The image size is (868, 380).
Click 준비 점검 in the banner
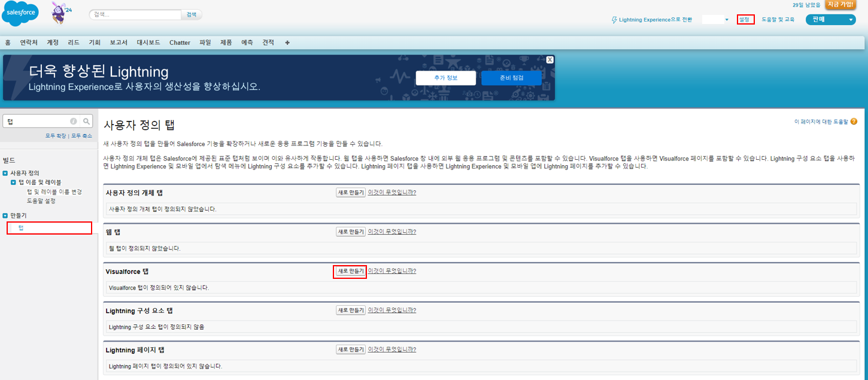tap(511, 78)
